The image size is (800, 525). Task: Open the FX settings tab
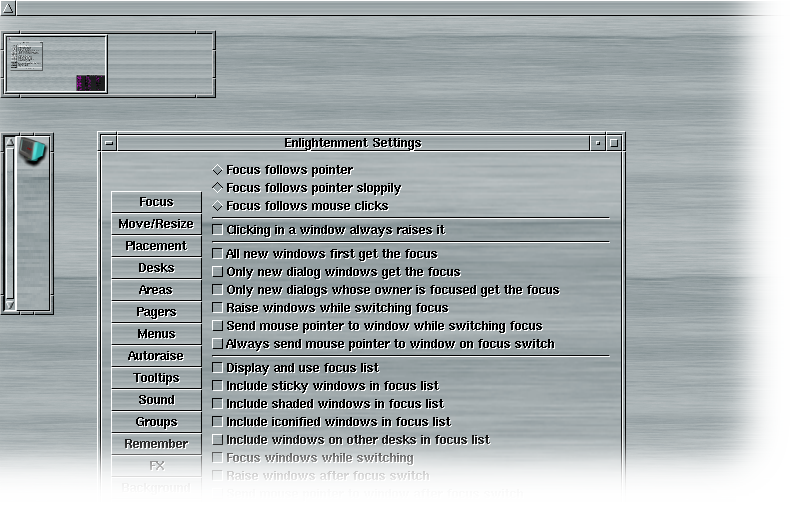coord(156,465)
